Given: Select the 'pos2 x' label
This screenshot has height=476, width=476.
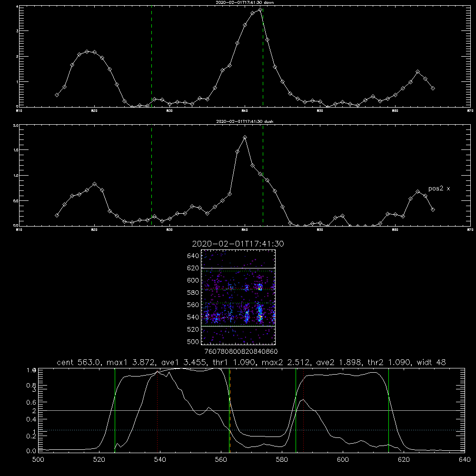Looking at the screenshot, I should click(x=439, y=188).
